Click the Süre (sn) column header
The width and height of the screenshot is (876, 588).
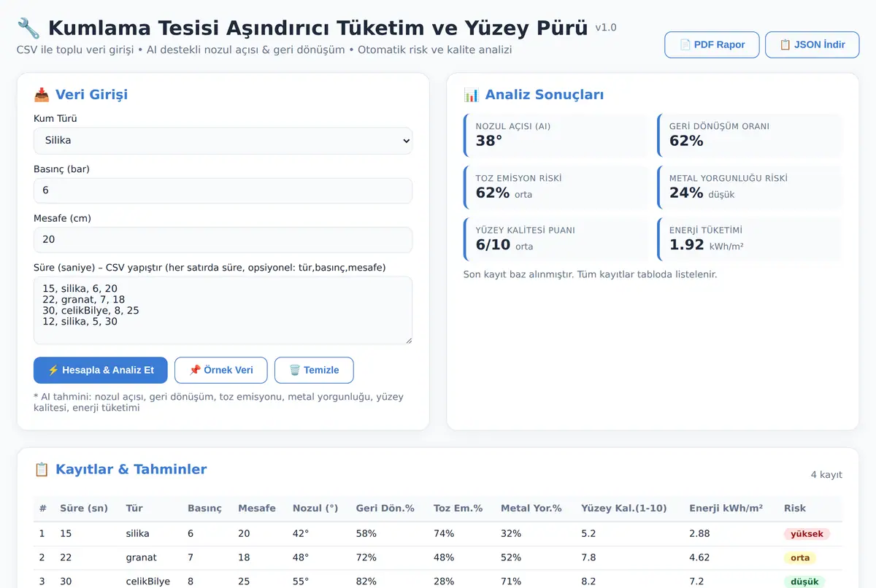coord(84,508)
